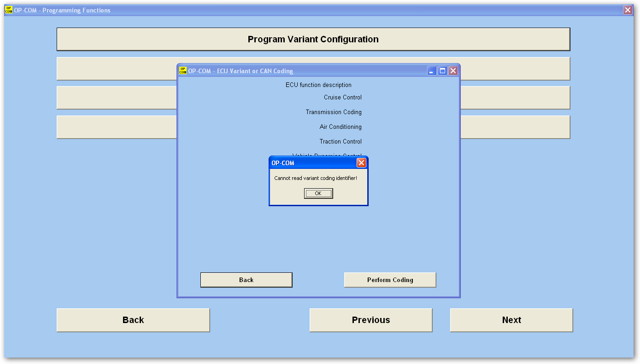Click the large Back button at bottom left
The image size is (640, 364).
click(133, 320)
